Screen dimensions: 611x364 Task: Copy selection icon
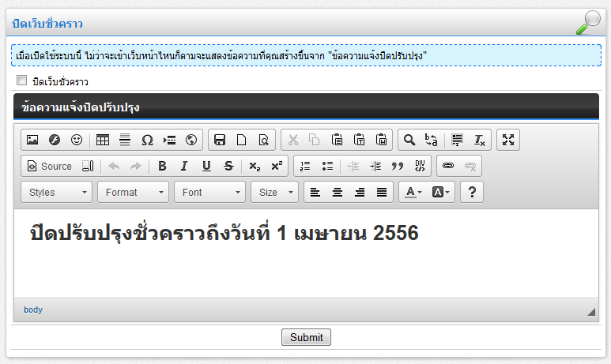point(315,140)
